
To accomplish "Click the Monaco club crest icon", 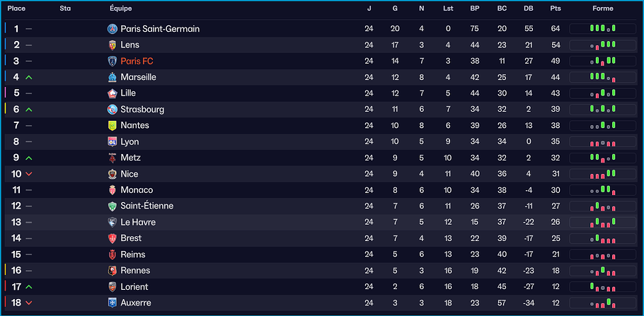I will 112,190.
